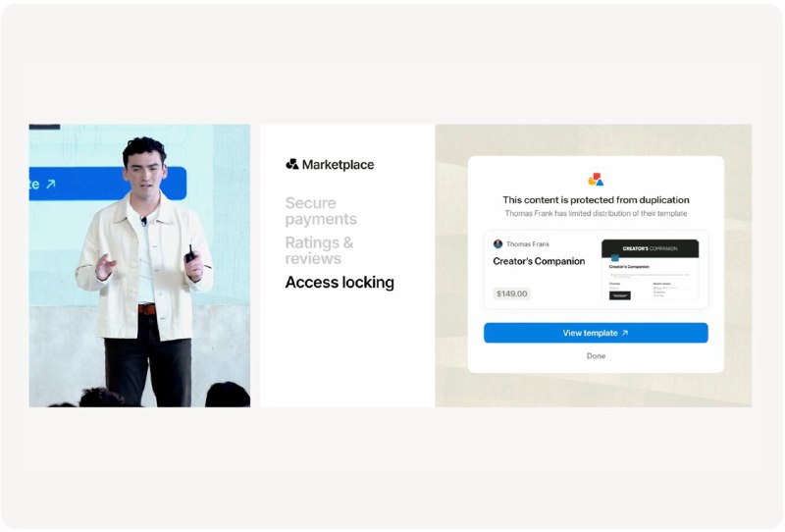Select the Ratings & reviews item
Viewport: 785px width, 532px height.
pyautogui.click(x=319, y=250)
